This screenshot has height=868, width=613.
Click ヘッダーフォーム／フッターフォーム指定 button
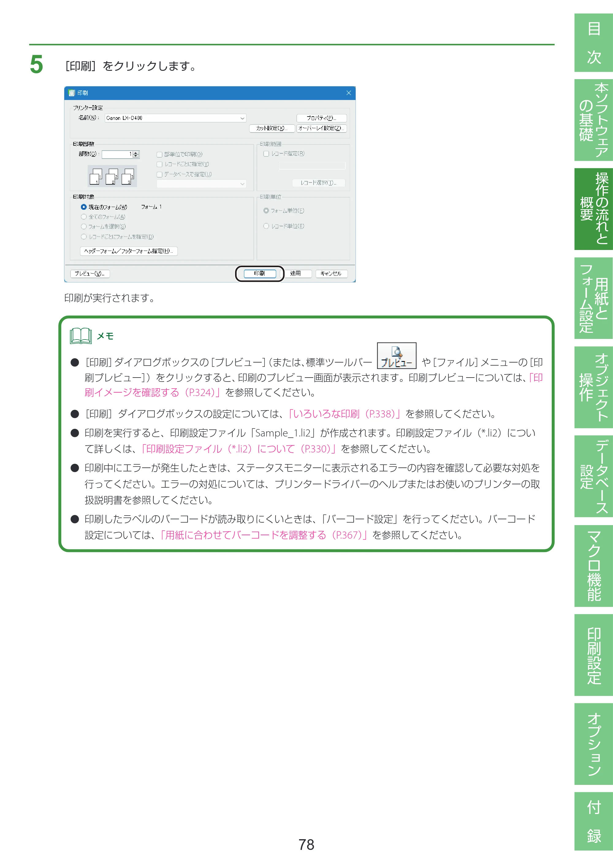pos(128,251)
